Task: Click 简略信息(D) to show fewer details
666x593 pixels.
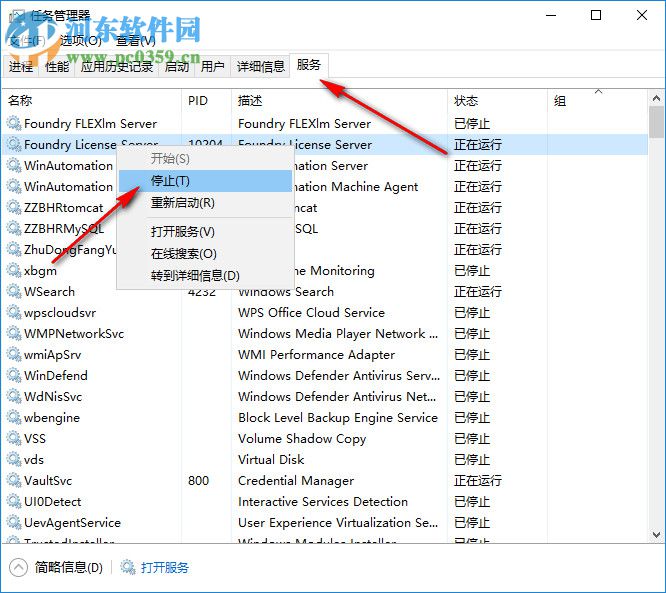Action: click(68, 567)
